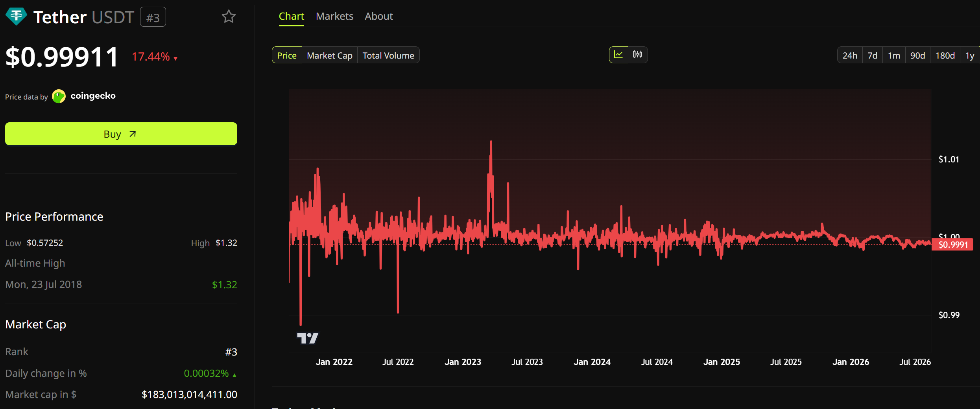Screen dimensions: 980x409
Task: Click the All-time High label
Action: [35, 263]
